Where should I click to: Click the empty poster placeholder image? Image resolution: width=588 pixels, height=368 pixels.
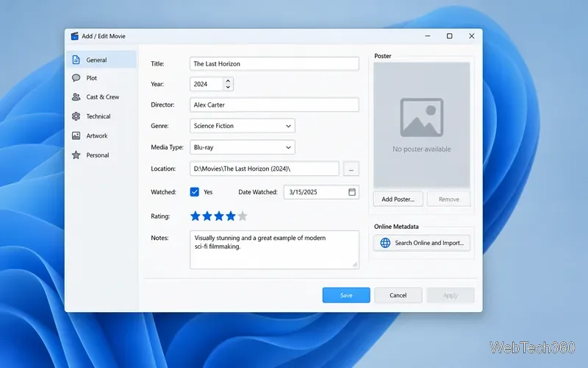click(421, 125)
